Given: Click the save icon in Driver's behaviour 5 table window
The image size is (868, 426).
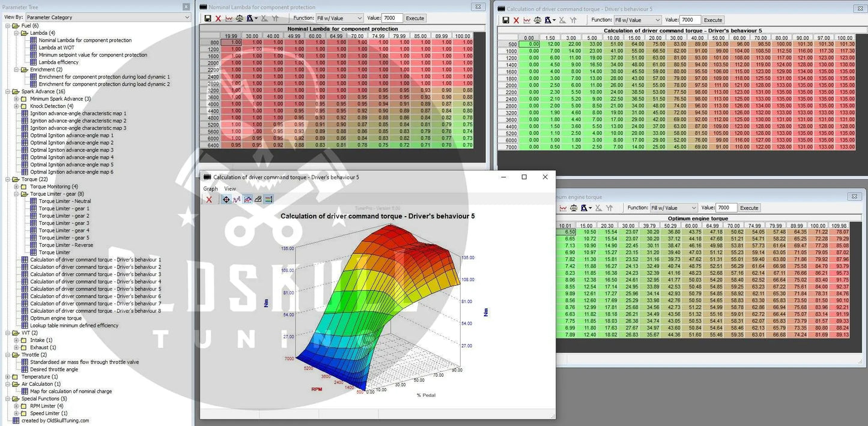Looking at the screenshot, I should coord(505,20).
